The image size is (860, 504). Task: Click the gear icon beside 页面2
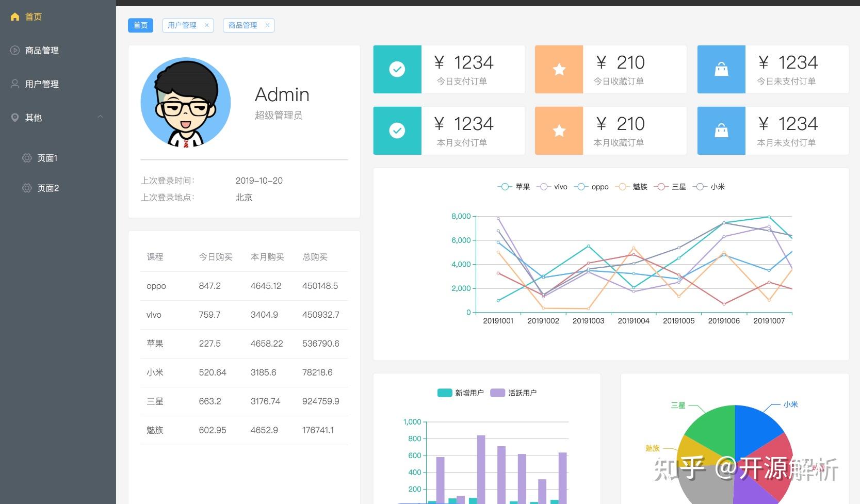(x=27, y=188)
